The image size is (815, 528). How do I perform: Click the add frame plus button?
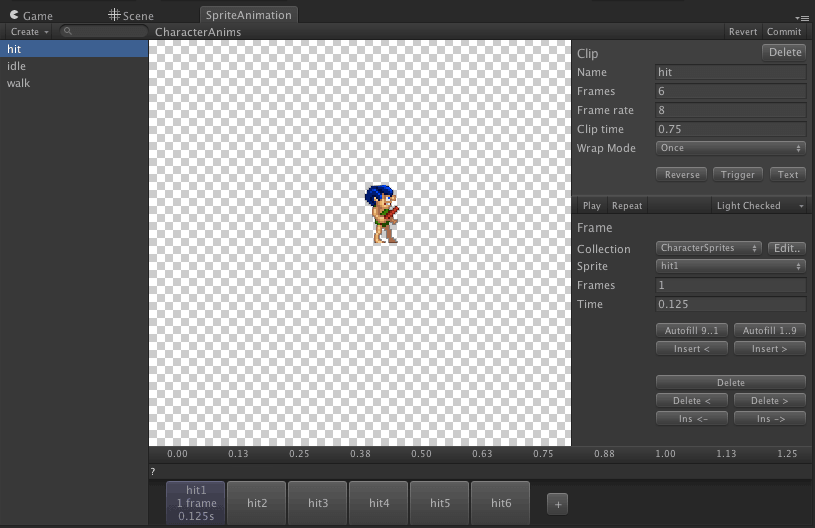pos(557,504)
